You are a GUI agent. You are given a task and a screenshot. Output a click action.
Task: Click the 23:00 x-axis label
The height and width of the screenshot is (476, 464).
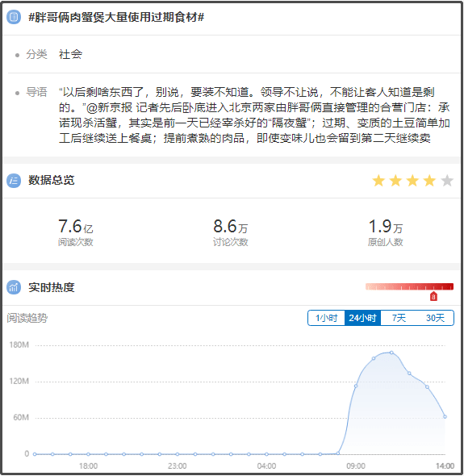tap(178, 466)
